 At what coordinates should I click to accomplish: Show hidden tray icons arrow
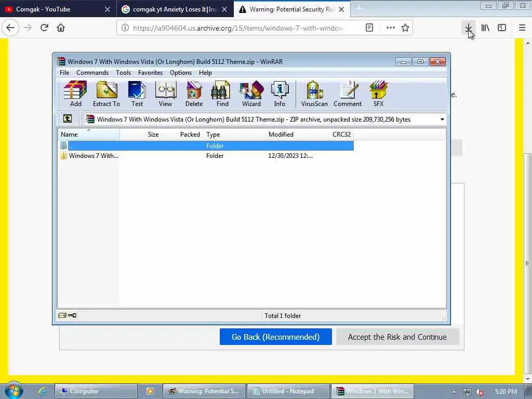click(x=454, y=392)
